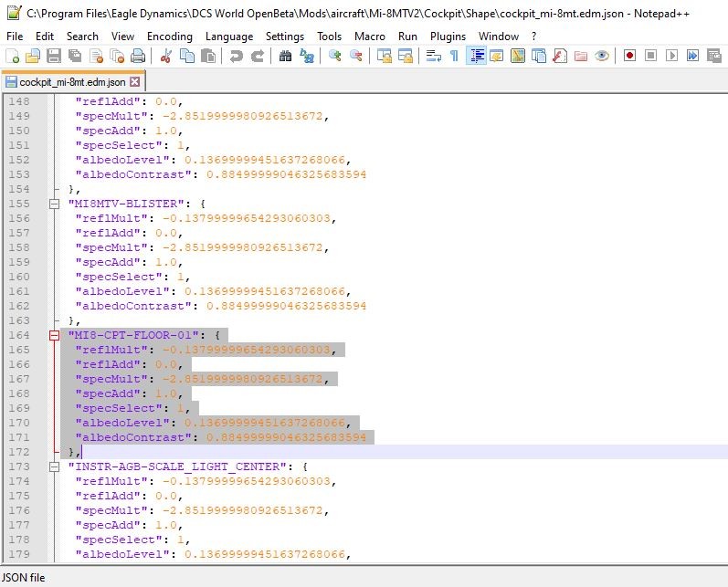Open the View menu

click(x=122, y=37)
